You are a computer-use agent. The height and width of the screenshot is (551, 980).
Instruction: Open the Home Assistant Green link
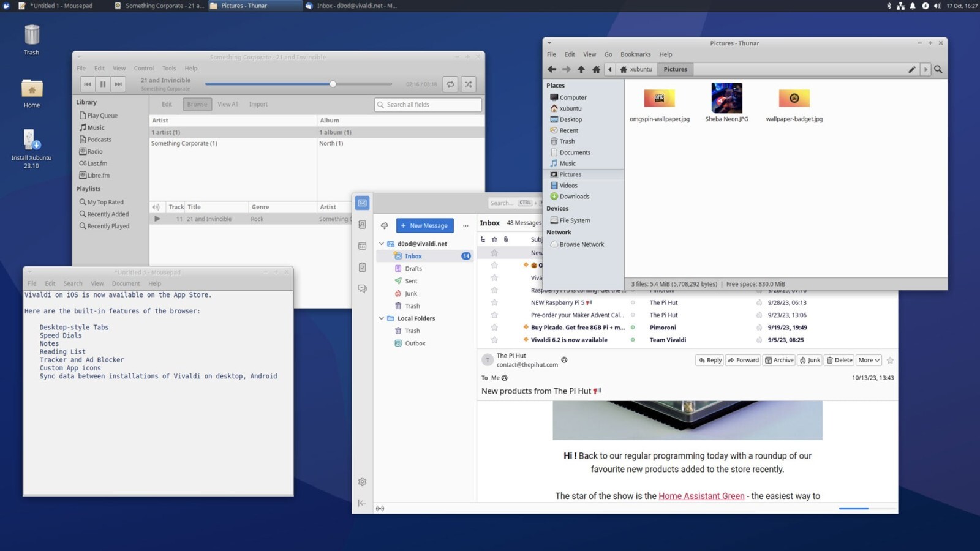(x=701, y=496)
